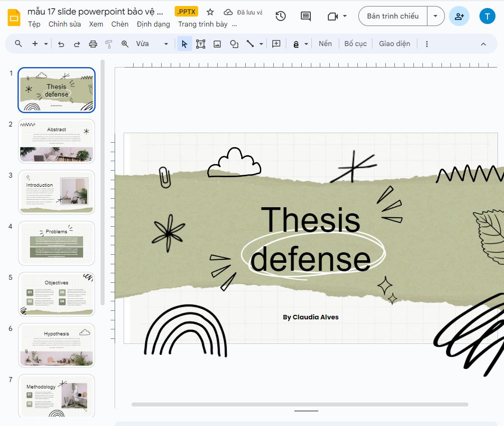
Task: Select the line drawing tool
Action: click(x=249, y=44)
